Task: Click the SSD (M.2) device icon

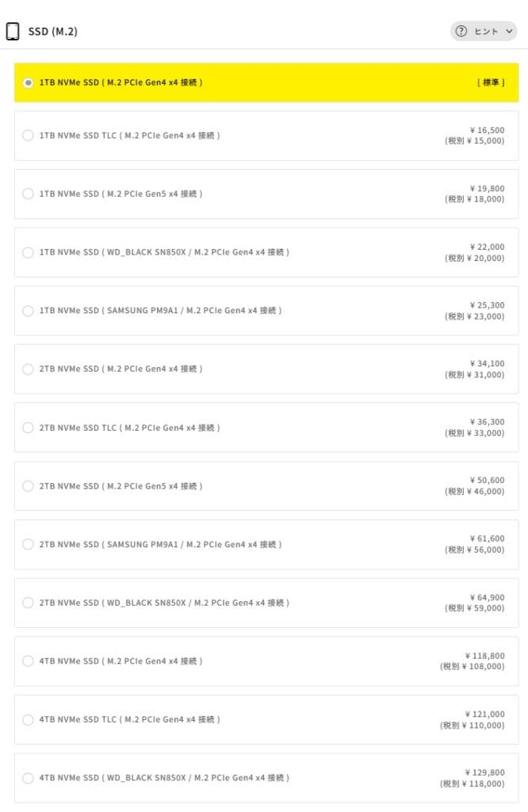Action: coord(13,32)
